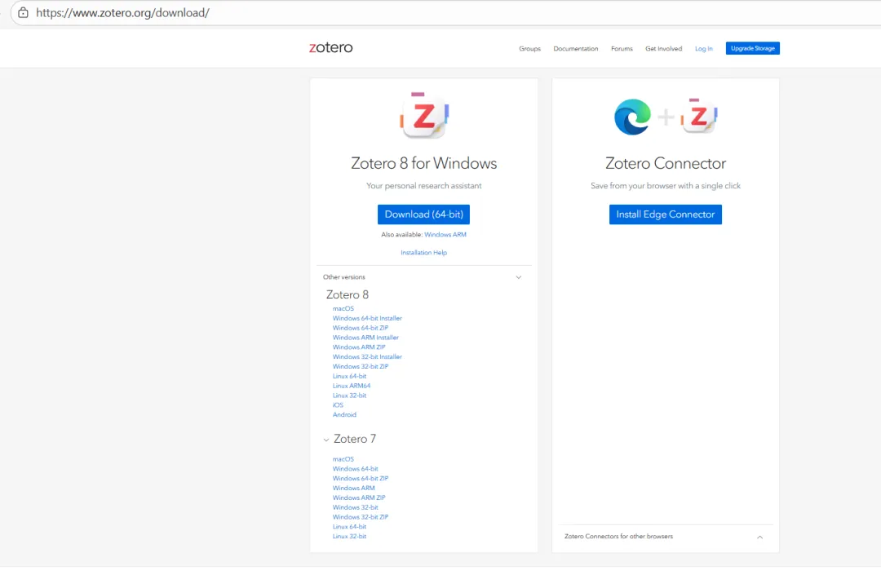
Task: Download Zotero 8 Linux 32-bit
Action: click(x=349, y=396)
